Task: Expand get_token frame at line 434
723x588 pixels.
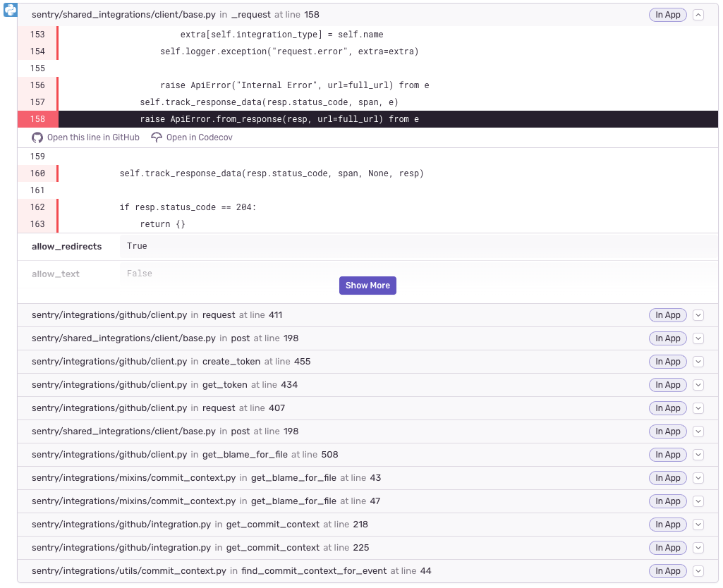Action: (x=698, y=385)
